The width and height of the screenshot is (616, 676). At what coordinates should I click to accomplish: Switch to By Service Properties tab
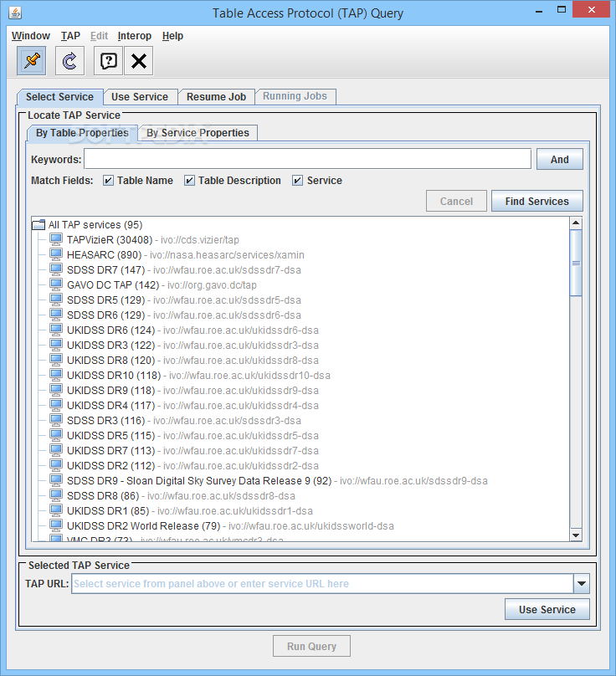coord(198,133)
